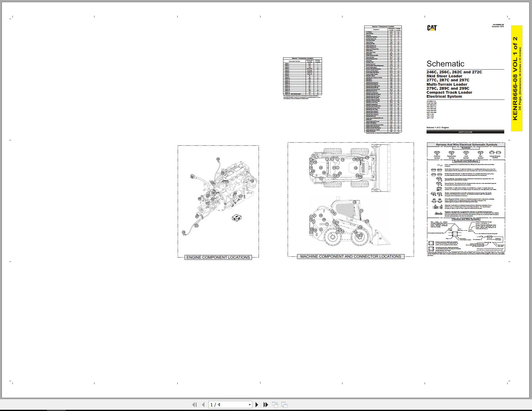Click 'MACHINE COMPONENT AND CONNECTOR LOCATIONS' label
The height and width of the screenshot is (411, 532).
[x=351, y=256]
